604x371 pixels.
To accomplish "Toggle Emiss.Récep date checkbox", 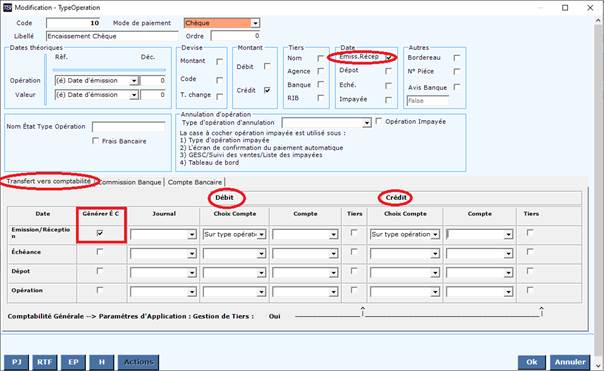I will (389, 57).
